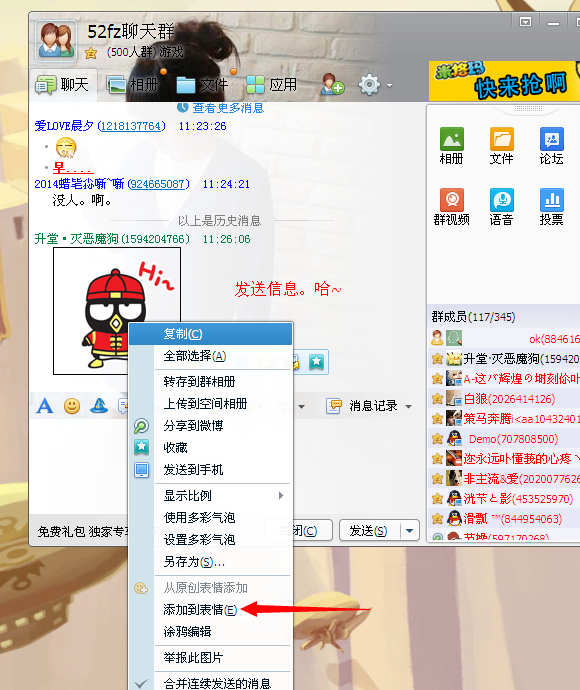Open the smiley emoticon picker
Viewport: 580px width, 690px height.
72,405
